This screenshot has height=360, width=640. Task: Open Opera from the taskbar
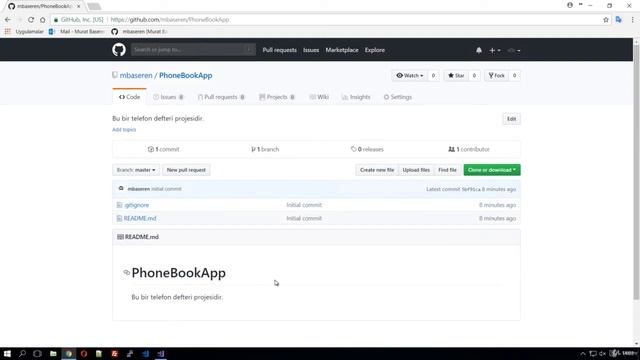pyautogui.click(x=84, y=353)
